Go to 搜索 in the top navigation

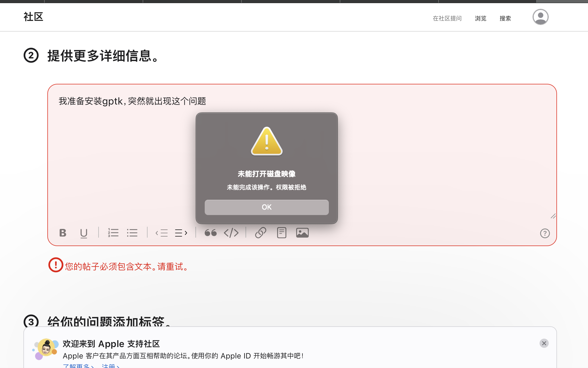pyautogui.click(x=505, y=19)
